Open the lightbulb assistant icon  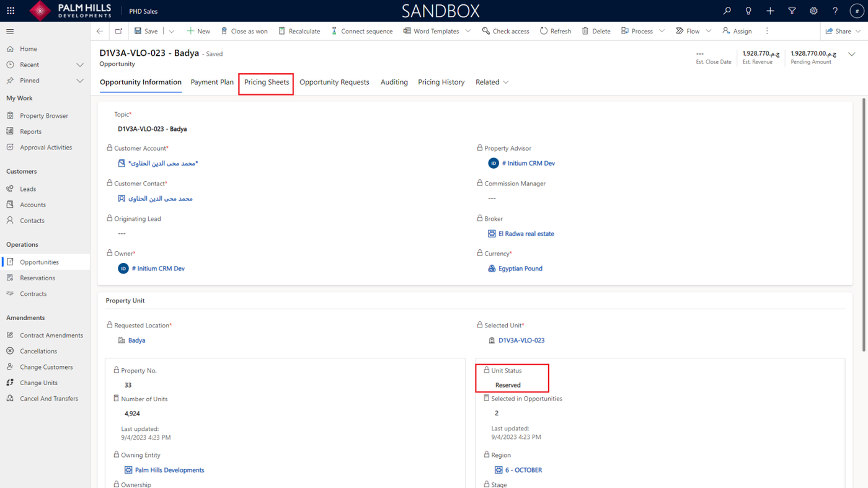point(748,11)
